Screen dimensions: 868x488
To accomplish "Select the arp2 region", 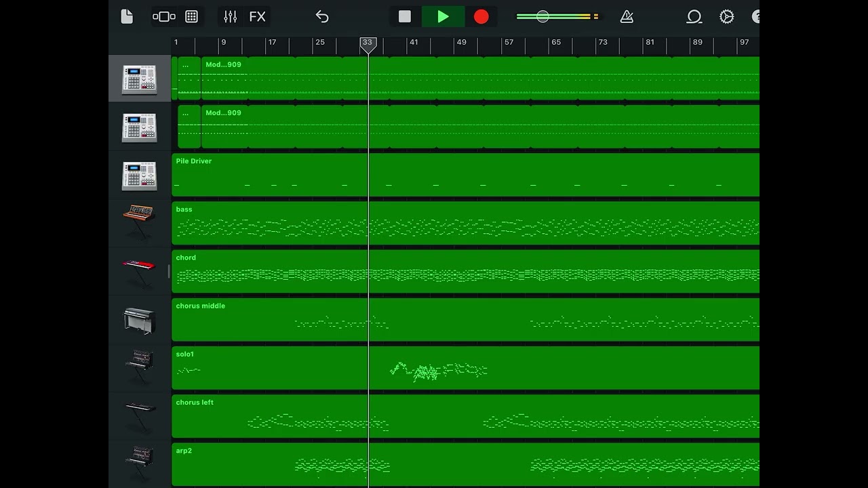I will 465,464.
